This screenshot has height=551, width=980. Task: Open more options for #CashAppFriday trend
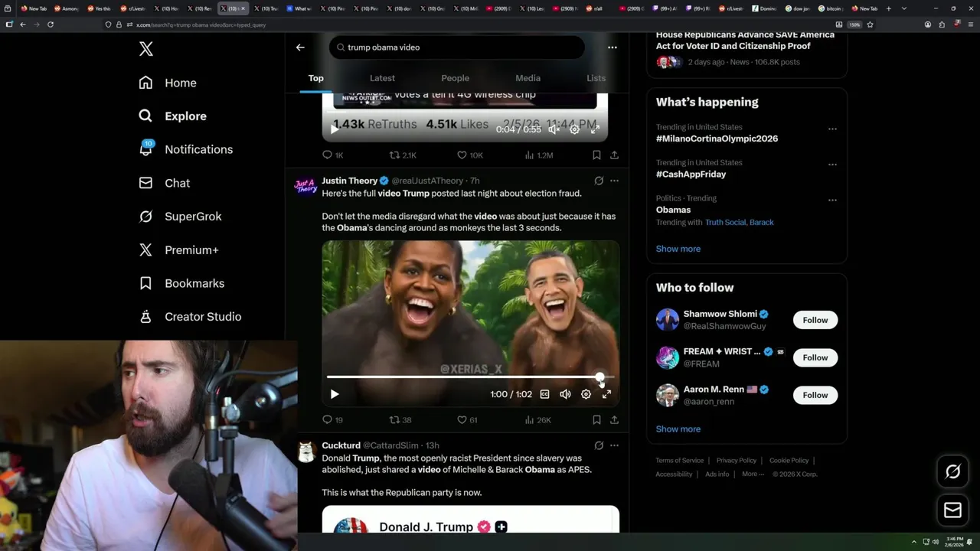(832, 165)
